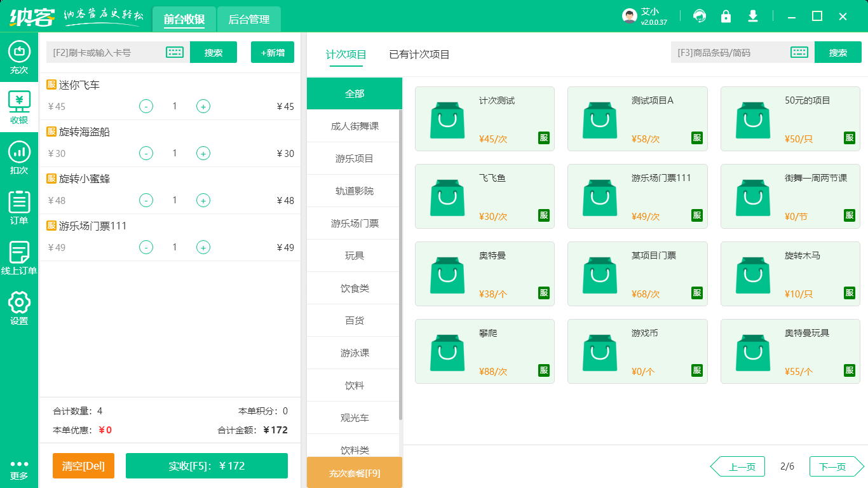The width and height of the screenshot is (868, 488).
Task: Switch to the 后台管理 tab
Action: (x=248, y=19)
